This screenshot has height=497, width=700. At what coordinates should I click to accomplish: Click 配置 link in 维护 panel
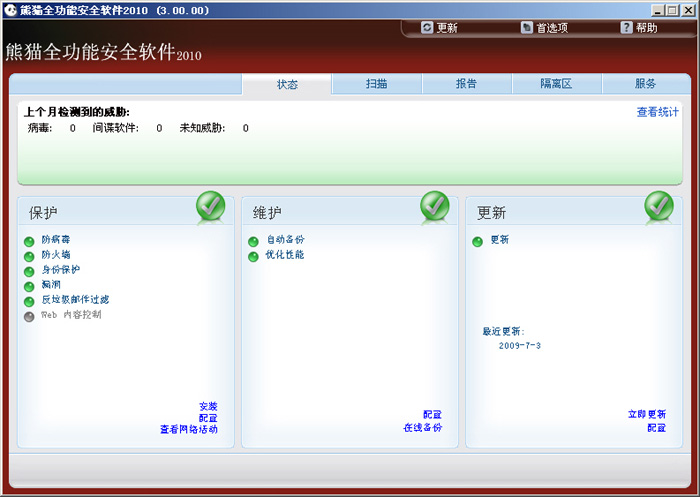(x=433, y=414)
